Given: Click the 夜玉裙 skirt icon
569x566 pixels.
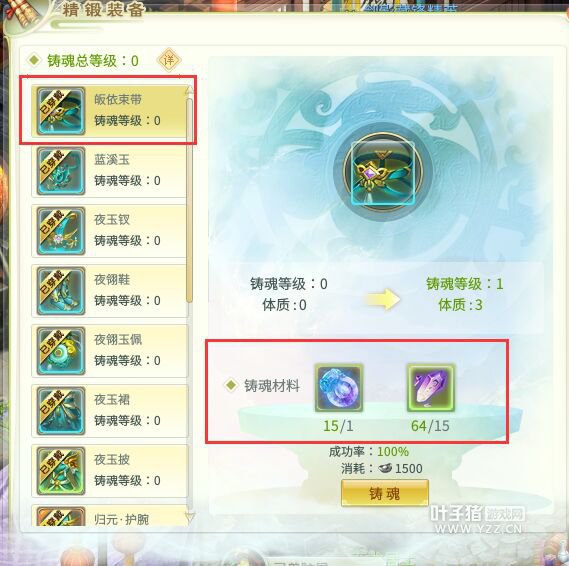Looking at the screenshot, I should click(x=61, y=411).
